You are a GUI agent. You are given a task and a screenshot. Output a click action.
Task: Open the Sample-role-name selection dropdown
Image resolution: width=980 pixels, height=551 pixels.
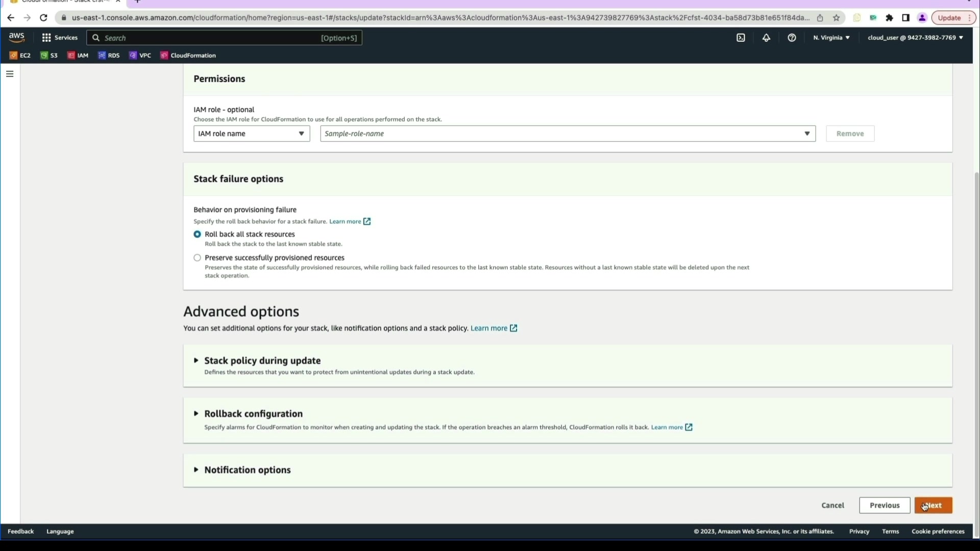point(568,134)
